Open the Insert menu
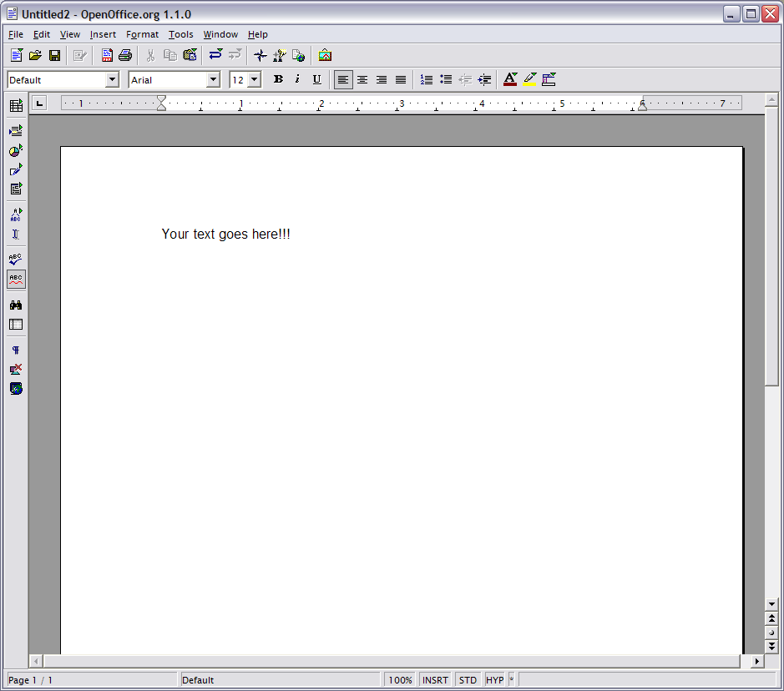 (103, 34)
